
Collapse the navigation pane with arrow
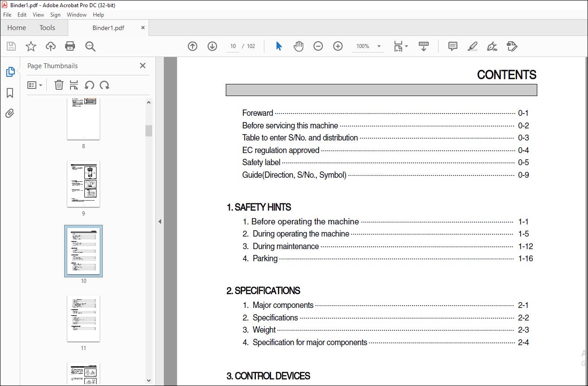tap(160, 221)
